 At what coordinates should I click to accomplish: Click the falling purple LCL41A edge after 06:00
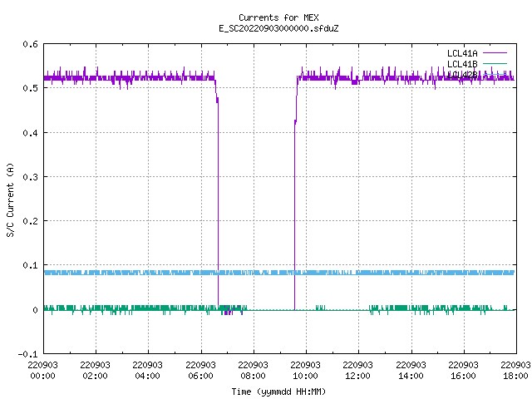click(218, 204)
